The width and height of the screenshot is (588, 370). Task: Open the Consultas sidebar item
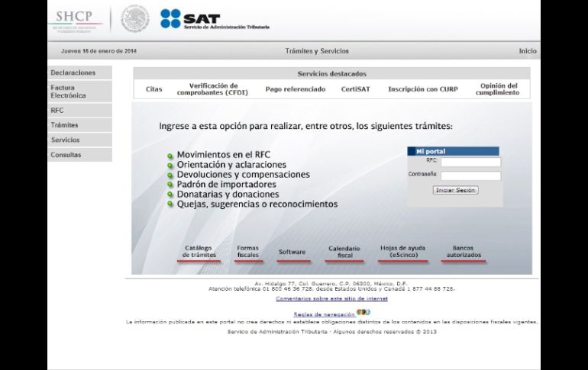pyautogui.click(x=79, y=155)
